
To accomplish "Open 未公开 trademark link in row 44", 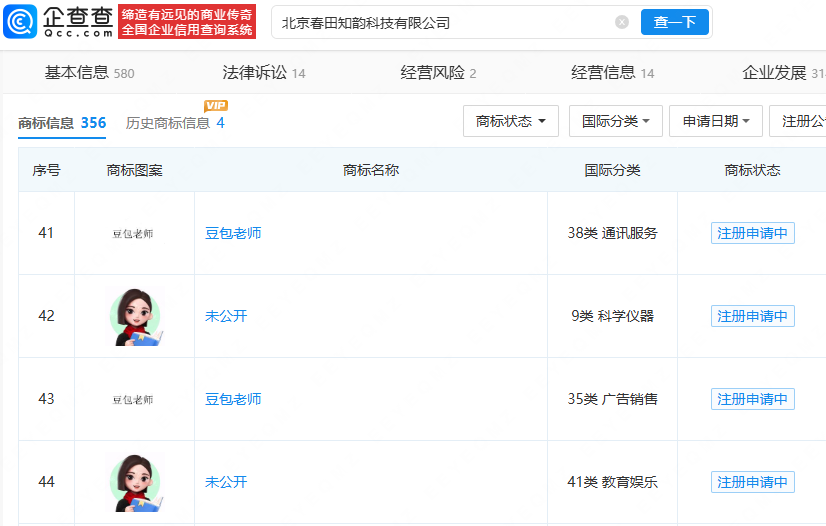I will point(226,482).
